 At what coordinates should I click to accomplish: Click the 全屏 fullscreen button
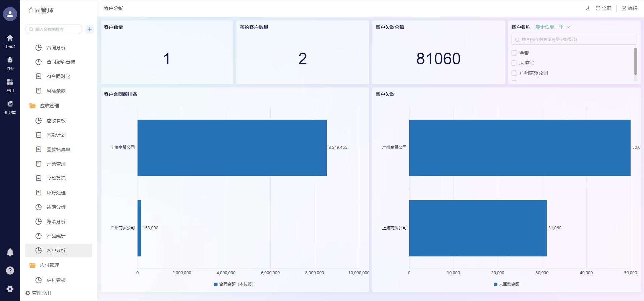(604, 8)
